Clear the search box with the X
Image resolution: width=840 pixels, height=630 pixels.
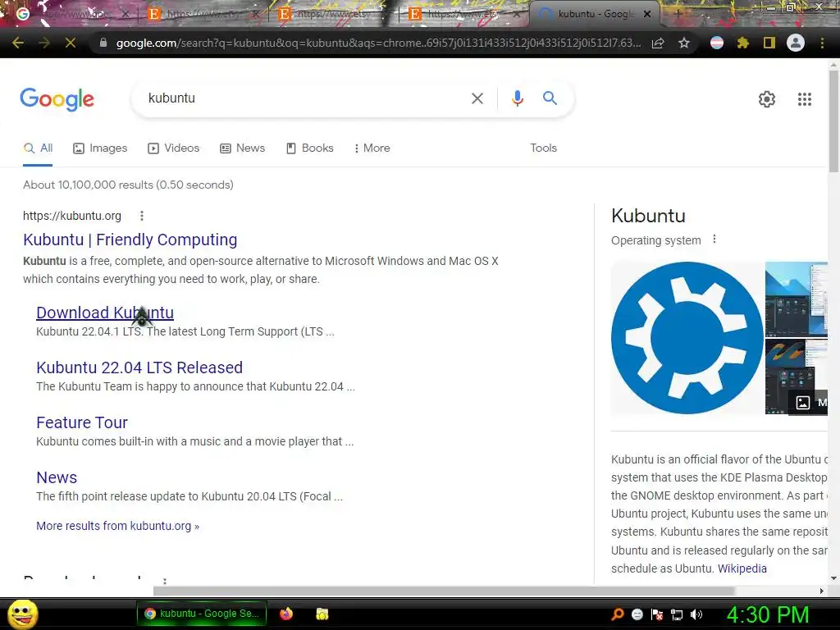point(477,98)
